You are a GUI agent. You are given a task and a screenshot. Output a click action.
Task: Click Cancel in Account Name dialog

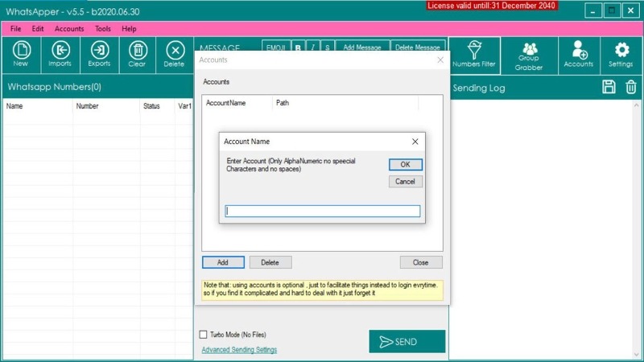405,182
